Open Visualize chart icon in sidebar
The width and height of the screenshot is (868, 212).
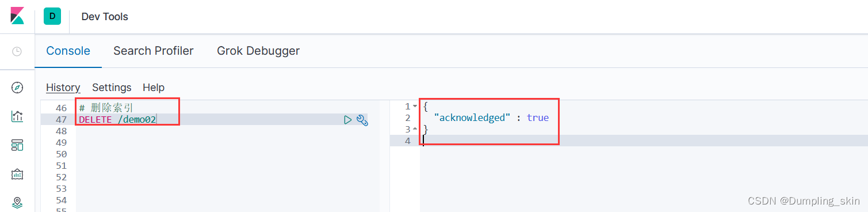click(17, 116)
